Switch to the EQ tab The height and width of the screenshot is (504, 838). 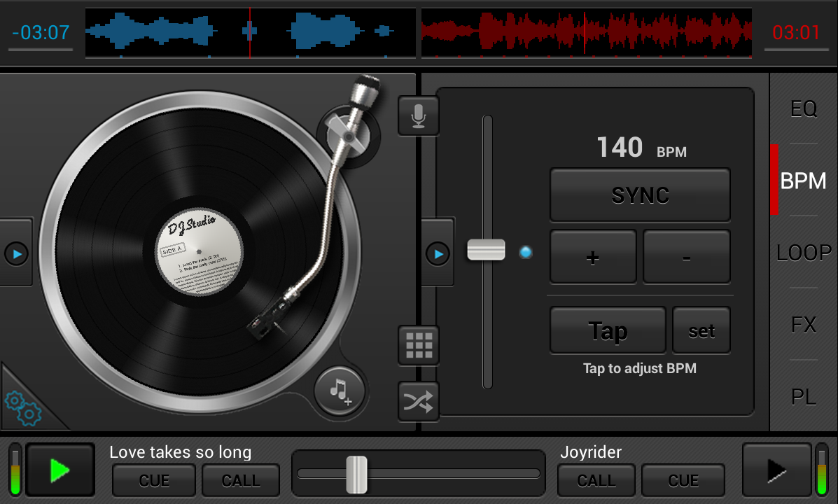(804, 108)
